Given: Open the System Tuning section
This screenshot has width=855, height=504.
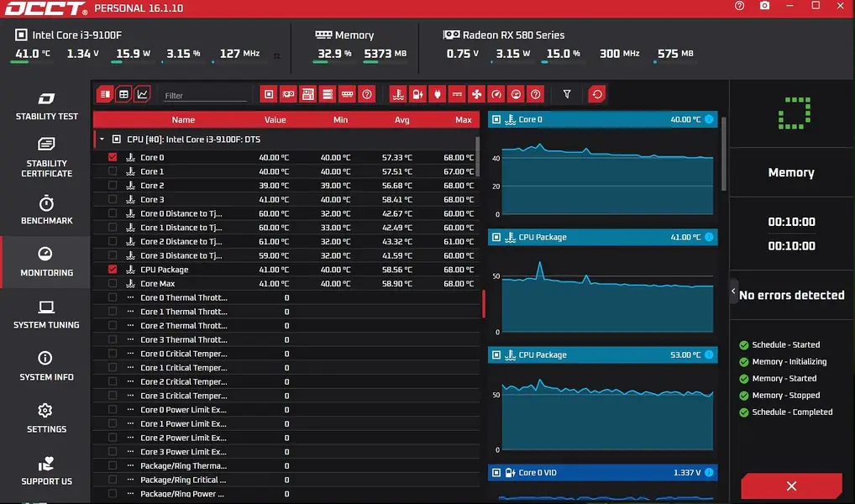Looking at the screenshot, I should click(46, 314).
